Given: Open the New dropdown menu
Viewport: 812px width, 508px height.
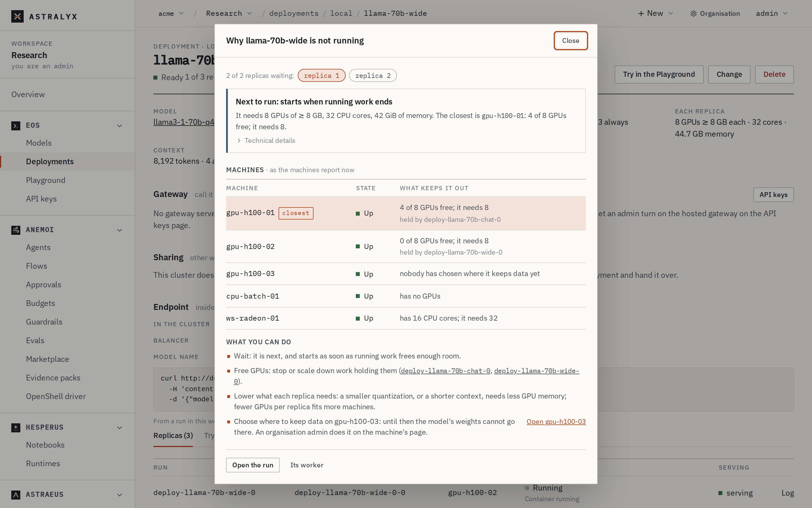Looking at the screenshot, I should pyautogui.click(x=656, y=14).
